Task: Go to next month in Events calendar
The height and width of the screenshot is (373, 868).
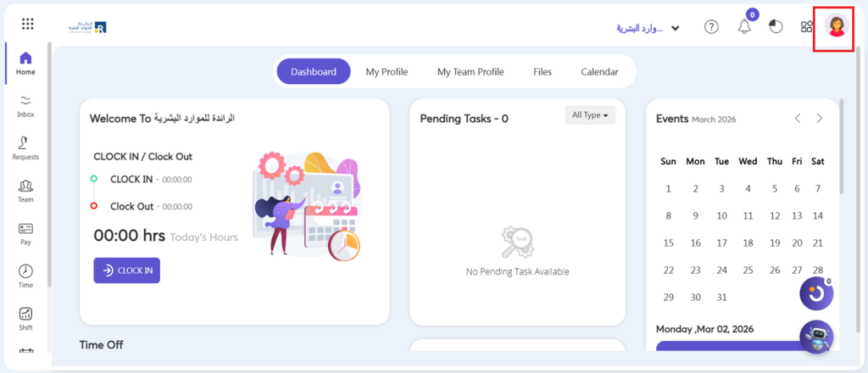Action: pos(819,119)
